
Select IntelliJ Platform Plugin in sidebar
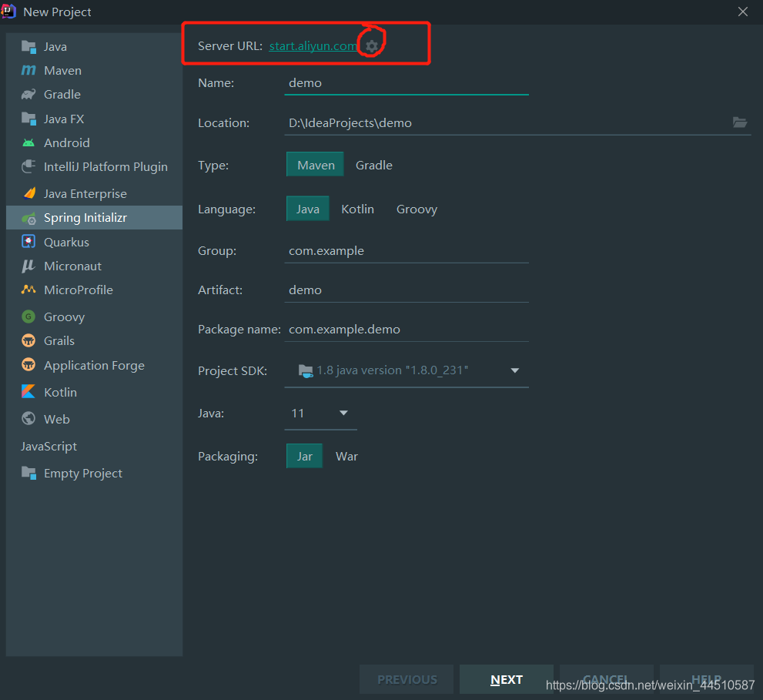(x=94, y=166)
